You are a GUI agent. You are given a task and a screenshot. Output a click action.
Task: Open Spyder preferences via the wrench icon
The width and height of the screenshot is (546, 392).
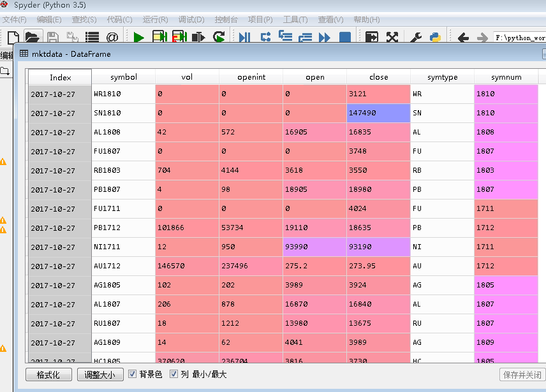coord(417,37)
